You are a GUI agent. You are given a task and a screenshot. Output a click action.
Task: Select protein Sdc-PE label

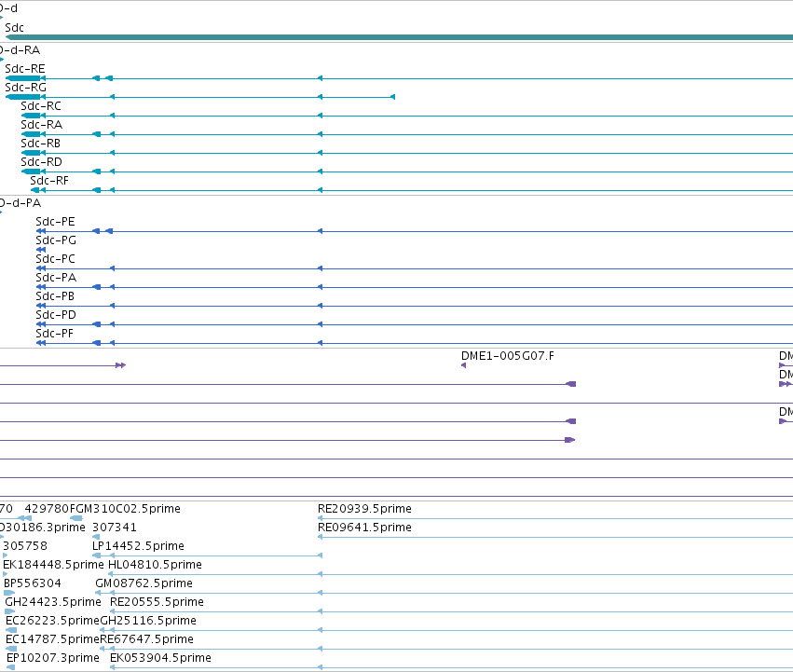click(x=55, y=222)
